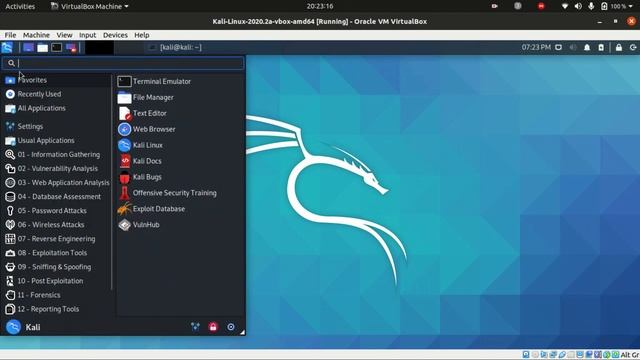Image resolution: width=640 pixels, height=360 pixels.
Task: Open the VirtualBox Machine menu
Action: (36, 35)
